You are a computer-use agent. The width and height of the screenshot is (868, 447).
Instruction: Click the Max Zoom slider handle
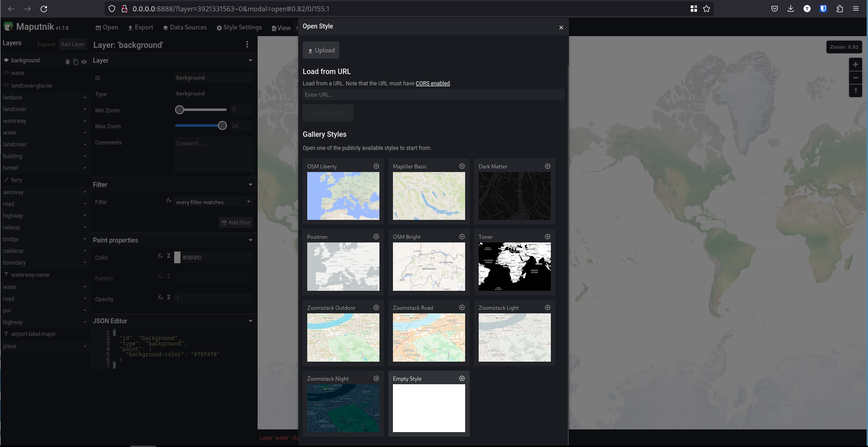click(x=222, y=126)
